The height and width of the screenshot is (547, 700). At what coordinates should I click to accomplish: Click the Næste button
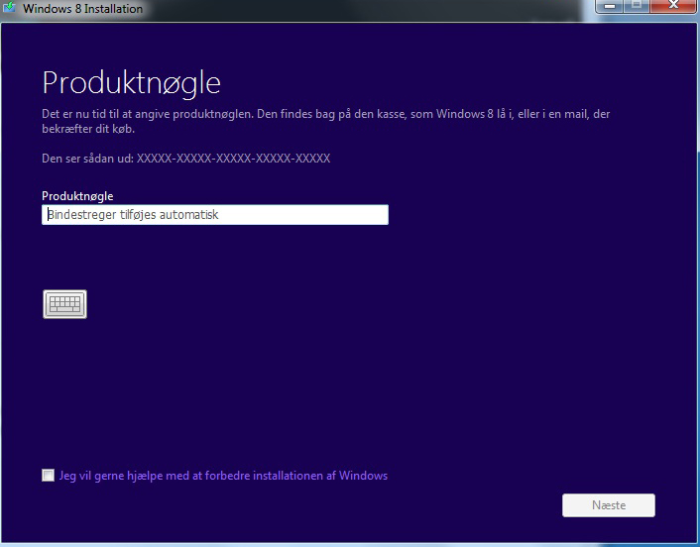point(608,505)
